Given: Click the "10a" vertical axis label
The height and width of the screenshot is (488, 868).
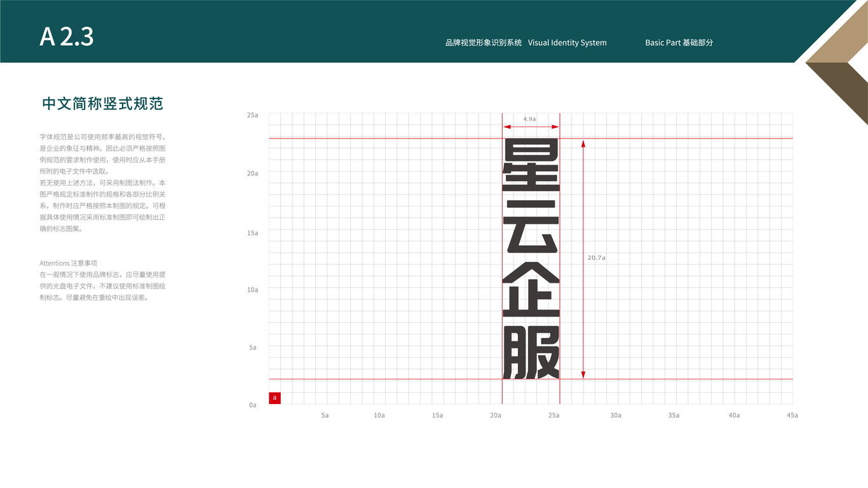Looking at the screenshot, I should pos(253,290).
